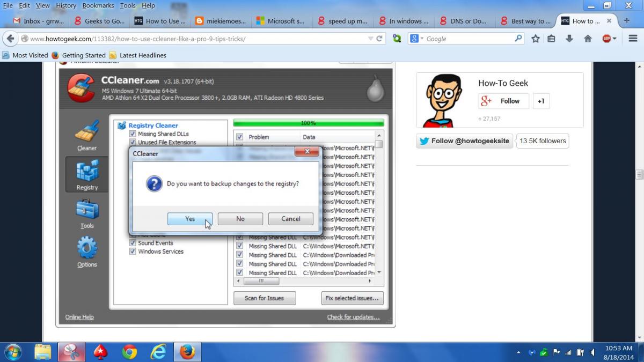
Task: Click the red CCleaner logo
Action: [x=81, y=87]
